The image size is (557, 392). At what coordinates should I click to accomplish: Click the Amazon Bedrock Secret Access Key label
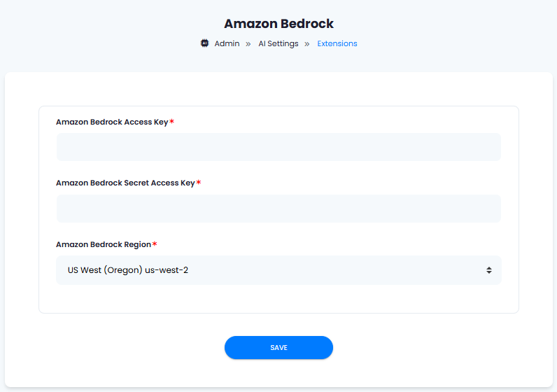(125, 183)
